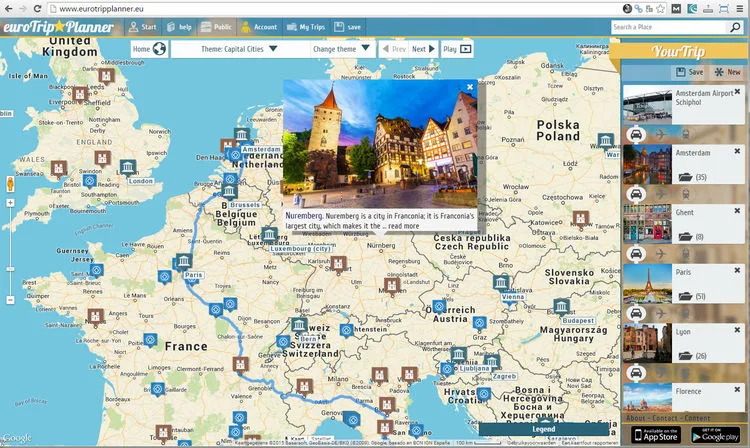Go to Next place
Image resolution: width=750 pixels, height=448 pixels.
pyautogui.click(x=423, y=49)
